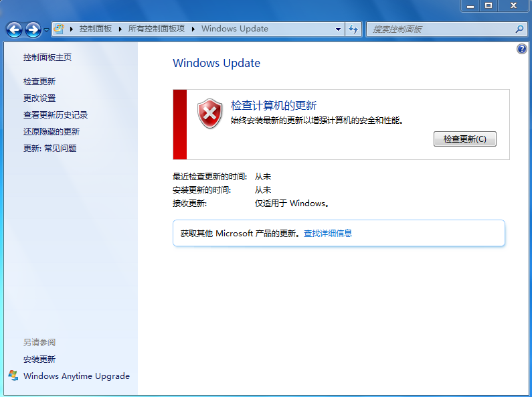This screenshot has width=532, height=397.
Task: Expand the arrow before 控制面板 breadcrumb
Action: [71, 29]
